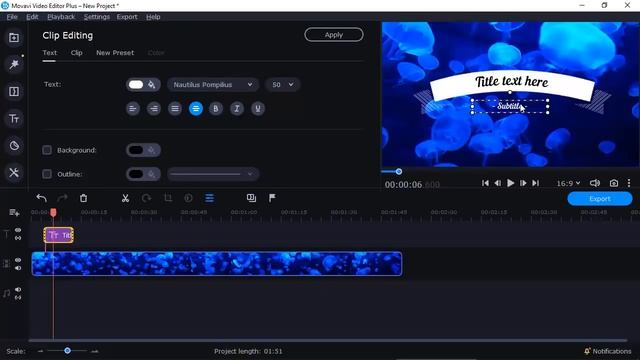Step one frame back
The height and width of the screenshot is (360, 640).
coord(498,183)
